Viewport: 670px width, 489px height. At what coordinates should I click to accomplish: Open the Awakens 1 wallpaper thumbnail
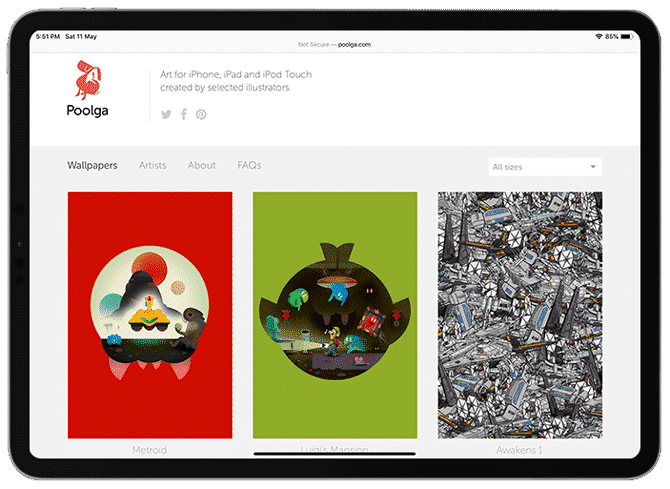coord(520,315)
